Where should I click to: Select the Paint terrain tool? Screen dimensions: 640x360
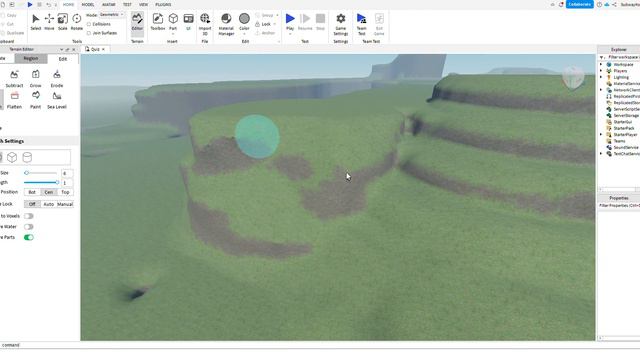[36, 100]
